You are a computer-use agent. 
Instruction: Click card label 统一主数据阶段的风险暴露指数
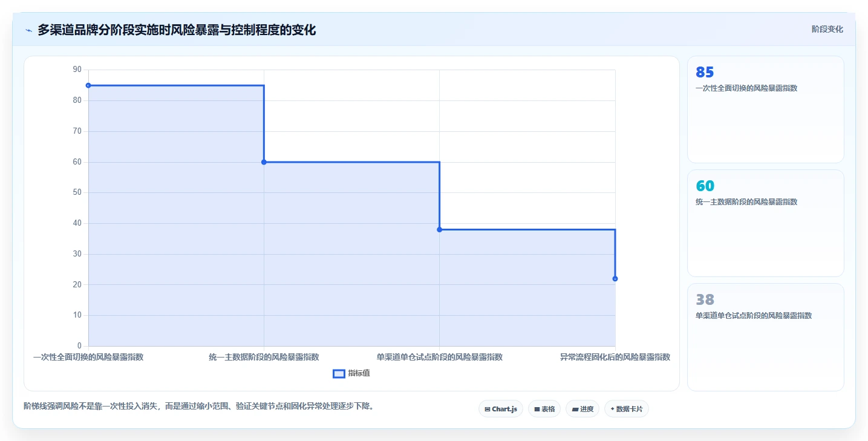[x=746, y=202]
